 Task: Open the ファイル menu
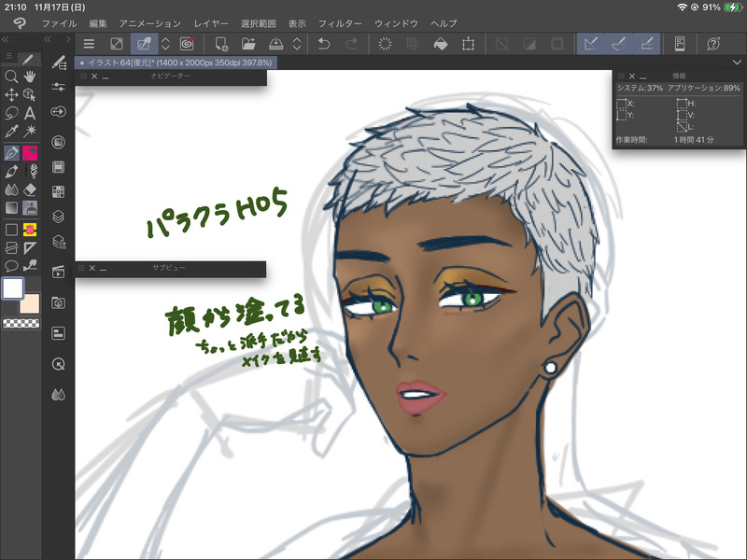59,23
